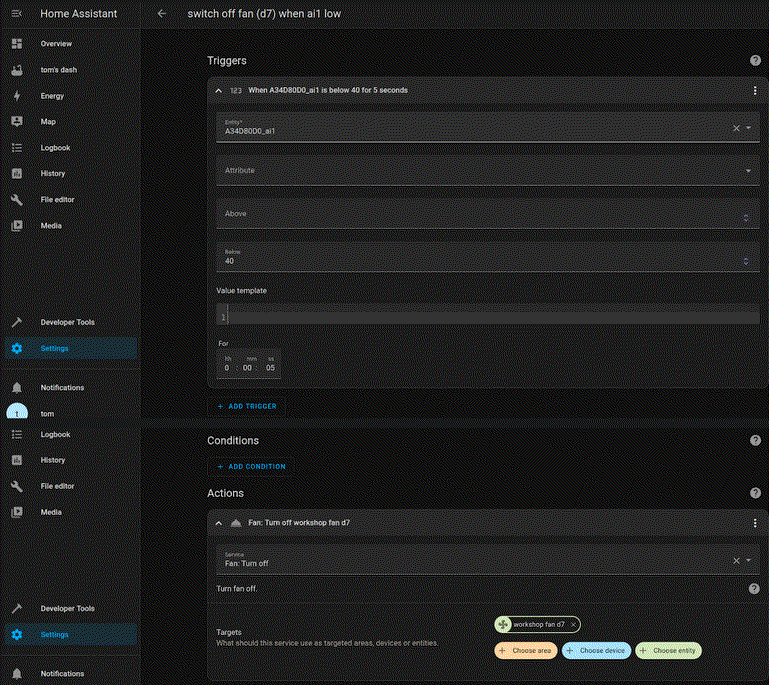The image size is (769, 685).
Task: Click the back arrow beside automation title
Action: click(162, 14)
